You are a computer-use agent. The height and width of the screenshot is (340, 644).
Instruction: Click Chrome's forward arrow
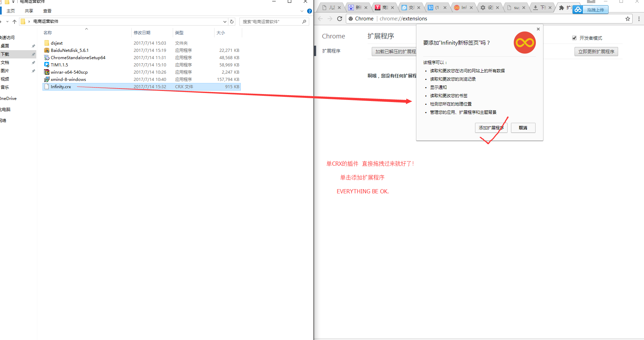[x=330, y=19]
